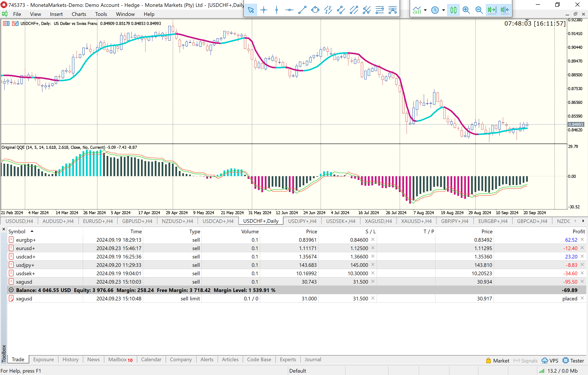
Task: Open the indicators list dropdown arrow
Action: click(425, 10)
